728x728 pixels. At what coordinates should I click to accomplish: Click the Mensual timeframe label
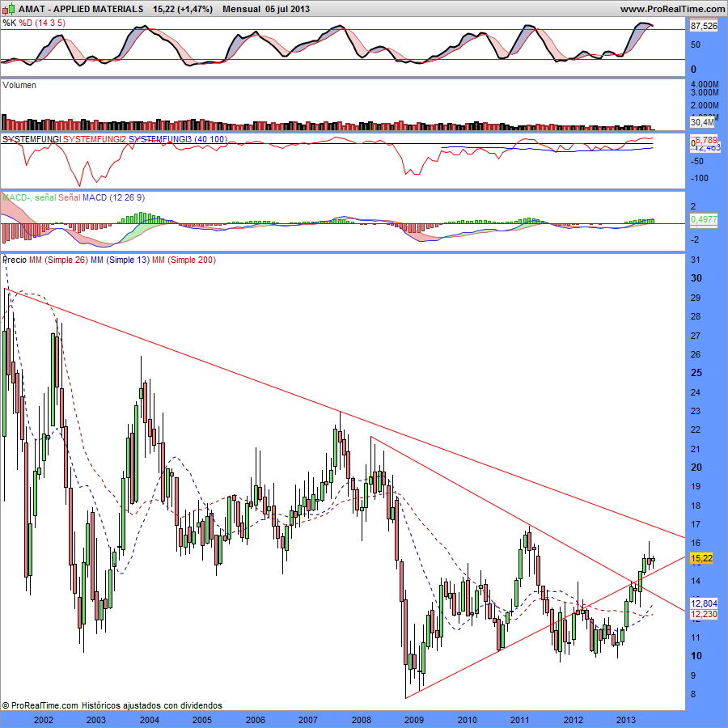tap(241, 9)
